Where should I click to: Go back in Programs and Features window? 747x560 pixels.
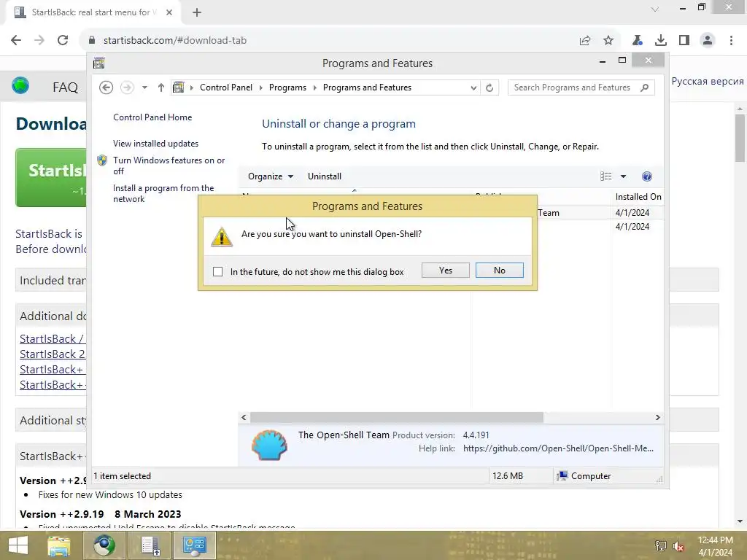107,87
